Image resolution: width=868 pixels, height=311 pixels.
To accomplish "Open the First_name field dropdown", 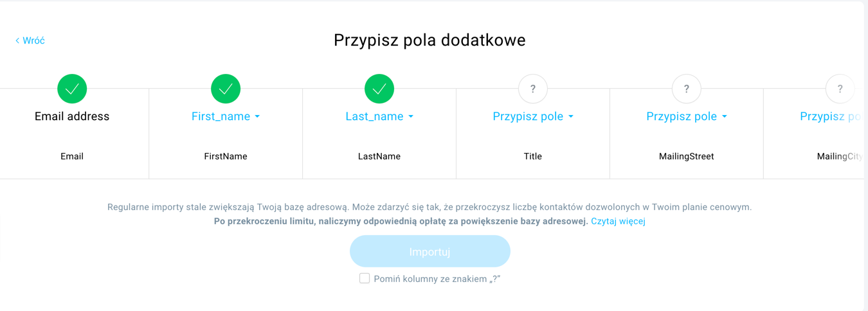I will click(226, 116).
